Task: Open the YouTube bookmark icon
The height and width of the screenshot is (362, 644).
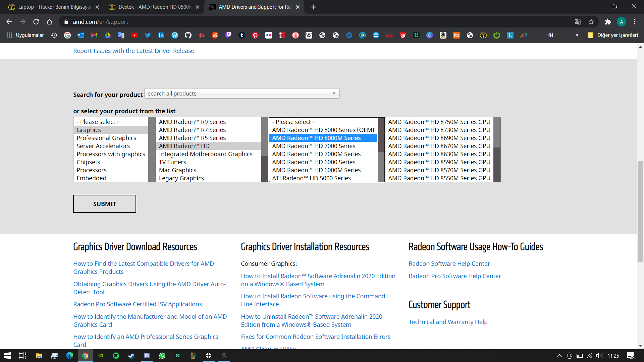Action: pos(135,35)
